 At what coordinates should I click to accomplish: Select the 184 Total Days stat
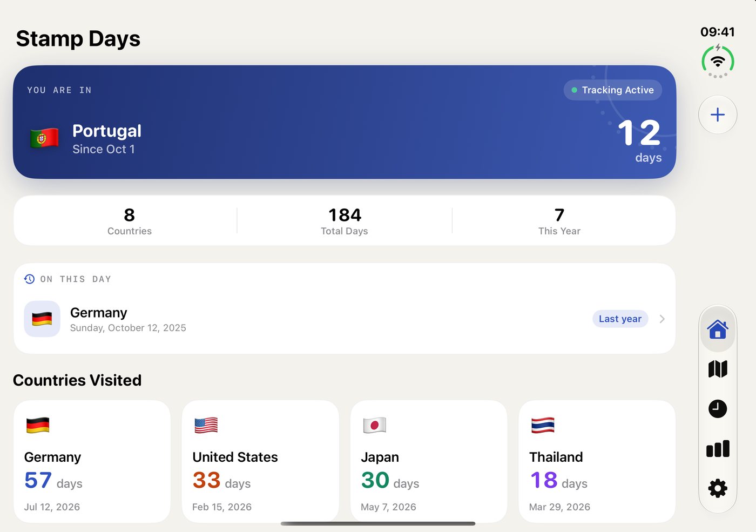345,221
